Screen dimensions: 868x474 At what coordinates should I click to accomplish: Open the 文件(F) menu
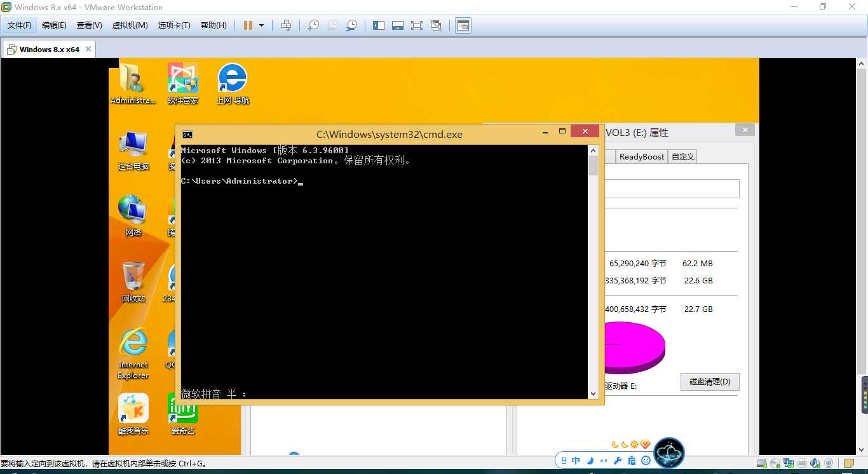[x=19, y=25]
